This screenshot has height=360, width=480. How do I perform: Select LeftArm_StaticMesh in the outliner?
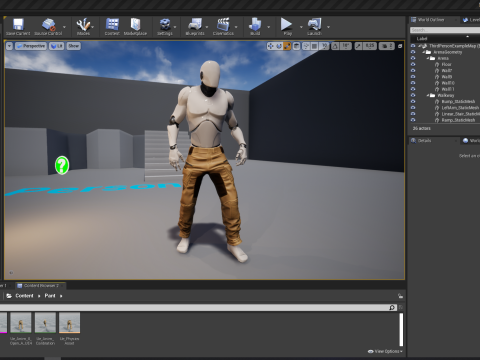click(x=460, y=108)
